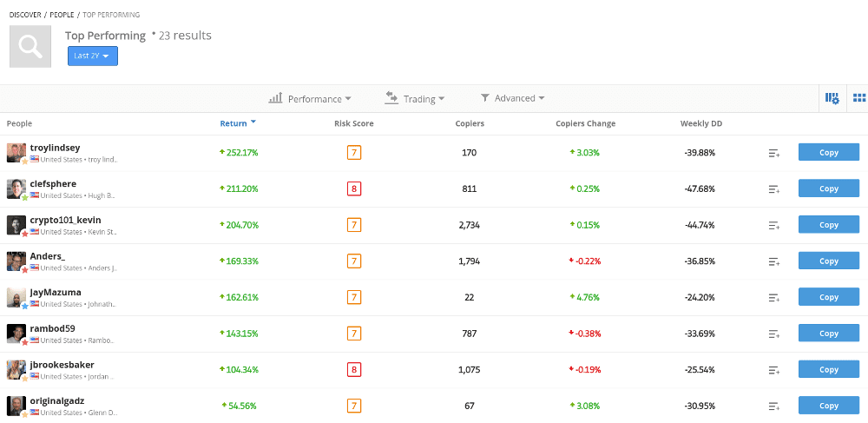Viewport: 868px width, 423px height.
Task: Open originalgadz avatar
Action: click(16, 406)
